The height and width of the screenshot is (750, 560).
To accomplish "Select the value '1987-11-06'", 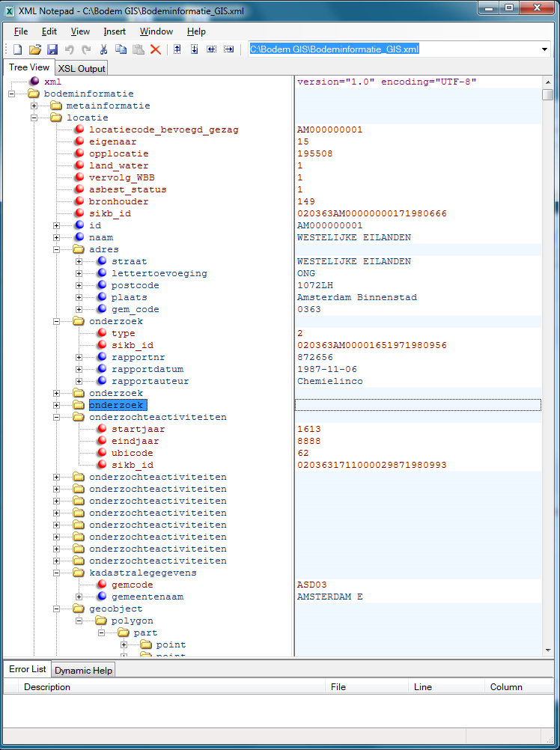I will [327, 369].
